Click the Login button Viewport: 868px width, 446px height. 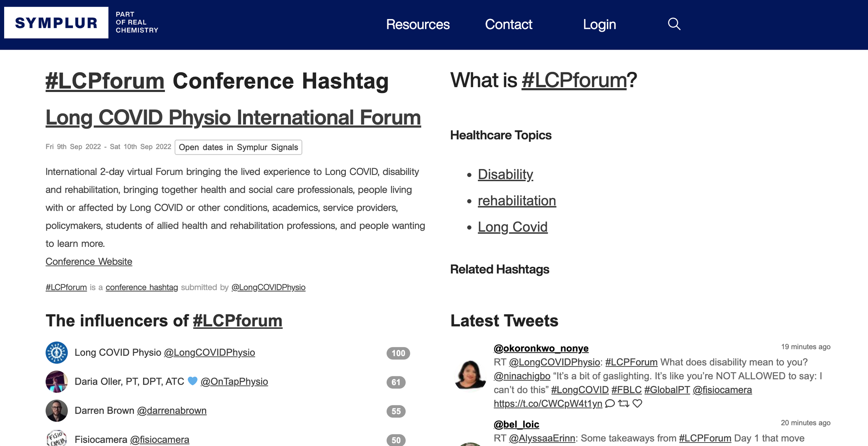point(599,23)
